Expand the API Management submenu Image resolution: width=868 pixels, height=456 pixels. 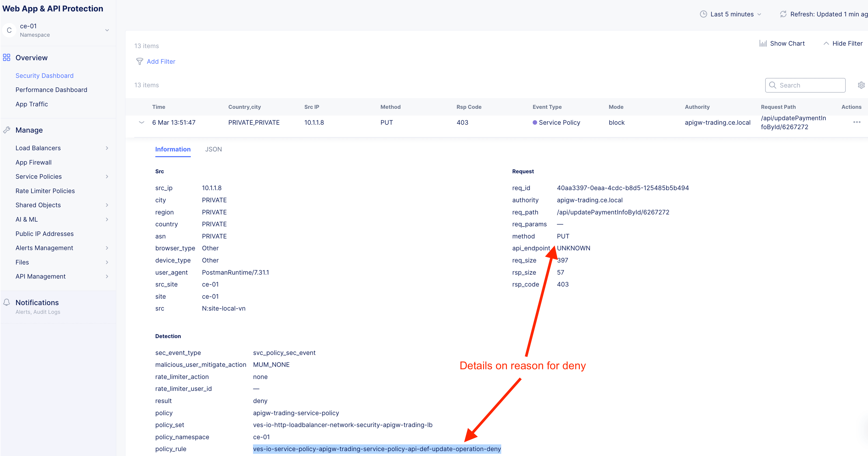107,276
